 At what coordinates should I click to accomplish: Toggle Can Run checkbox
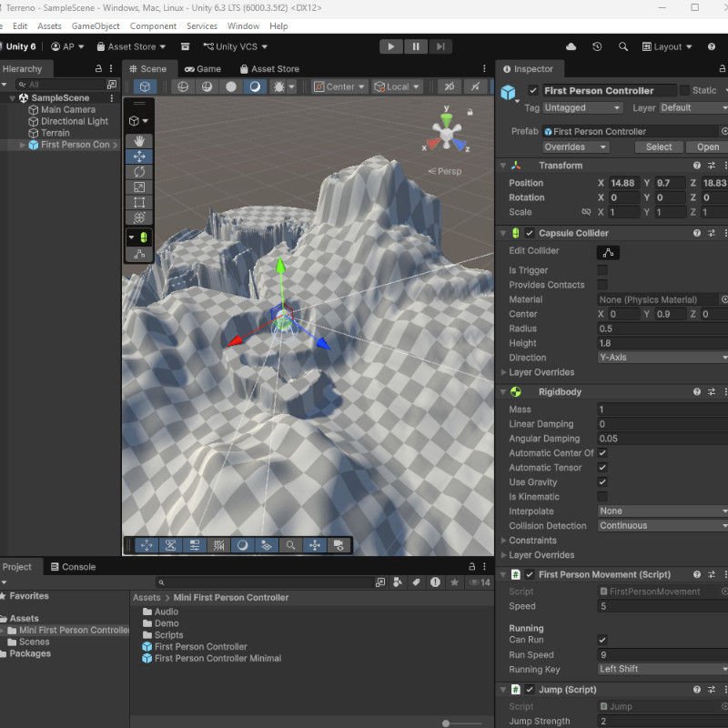[602, 640]
